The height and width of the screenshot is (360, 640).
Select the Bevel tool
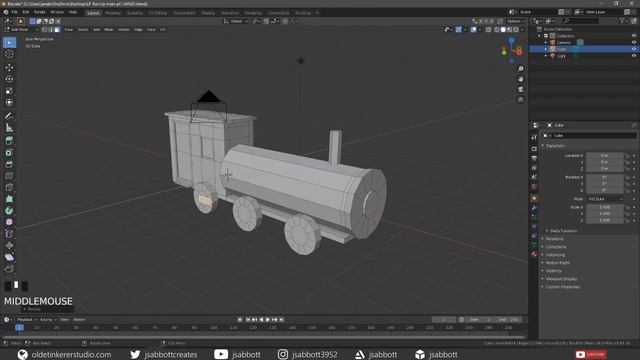click(x=9, y=164)
